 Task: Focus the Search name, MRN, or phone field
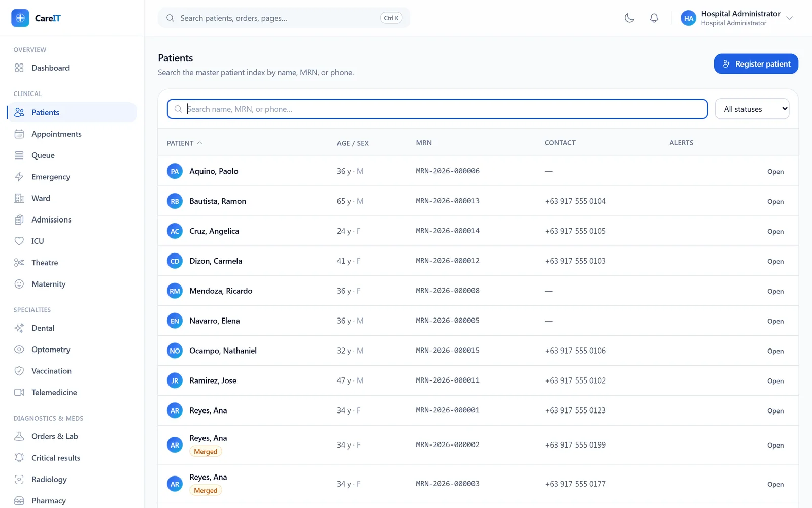point(437,109)
